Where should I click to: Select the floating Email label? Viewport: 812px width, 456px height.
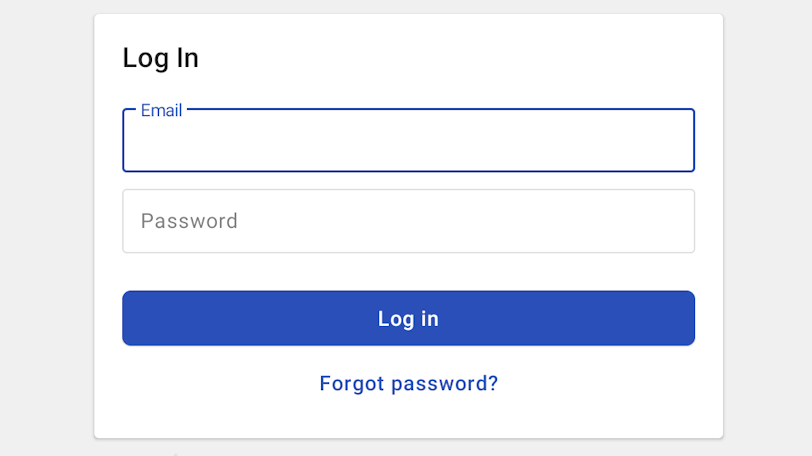point(161,110)
